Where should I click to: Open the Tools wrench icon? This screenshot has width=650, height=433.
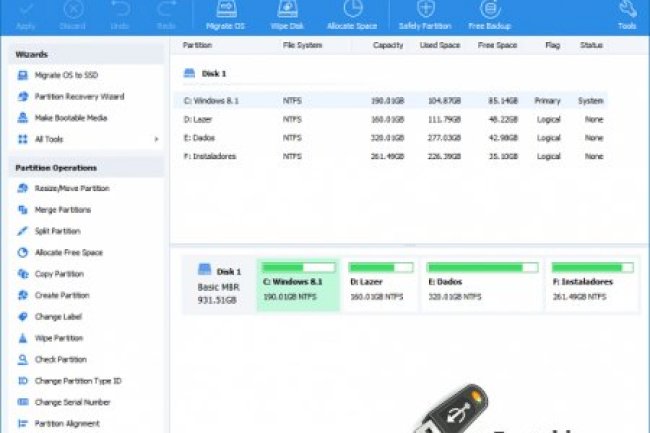pyautogui.click(x=627, y=12)
